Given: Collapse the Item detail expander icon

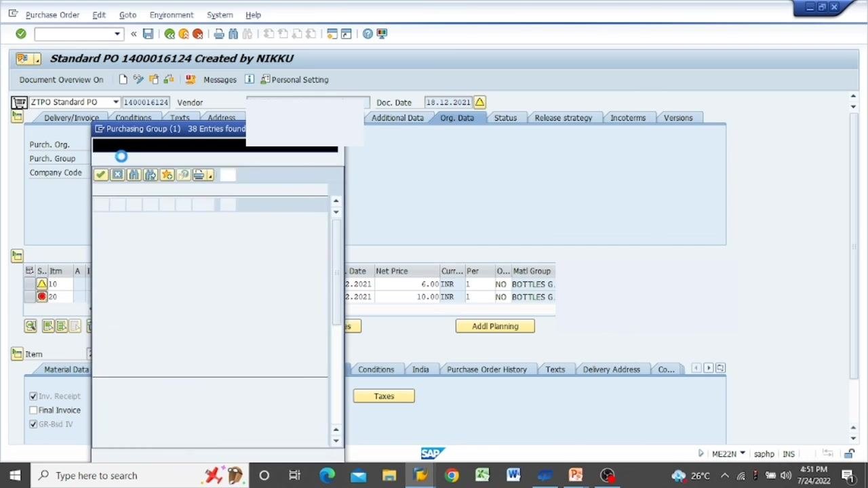Looking at the screenshot, I should (x=17, y=354).
